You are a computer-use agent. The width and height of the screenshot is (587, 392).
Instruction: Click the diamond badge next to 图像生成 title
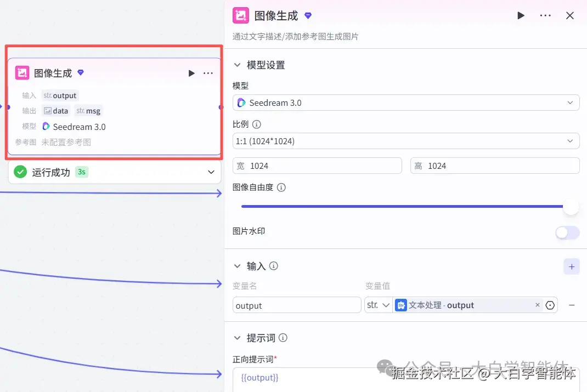pyautogui.click(x=308, y=15)
